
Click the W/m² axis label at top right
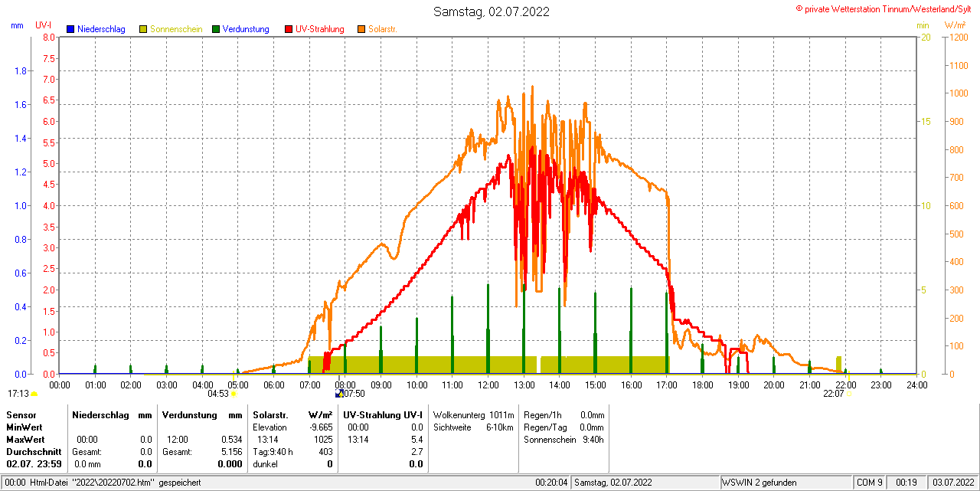[955, 25]
